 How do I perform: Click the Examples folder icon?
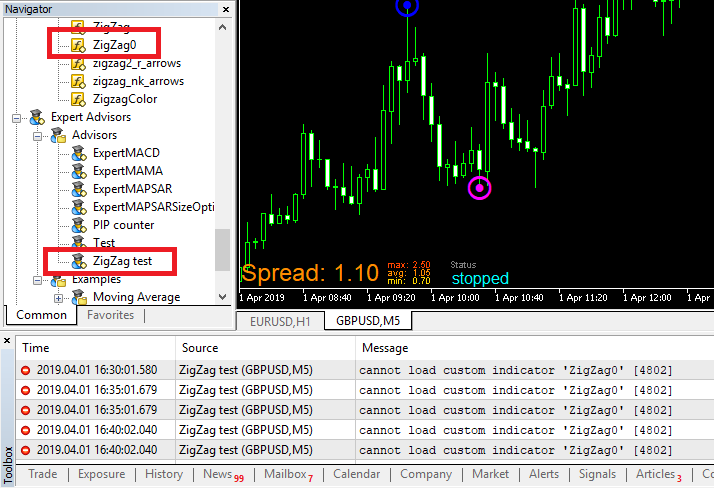58,280
